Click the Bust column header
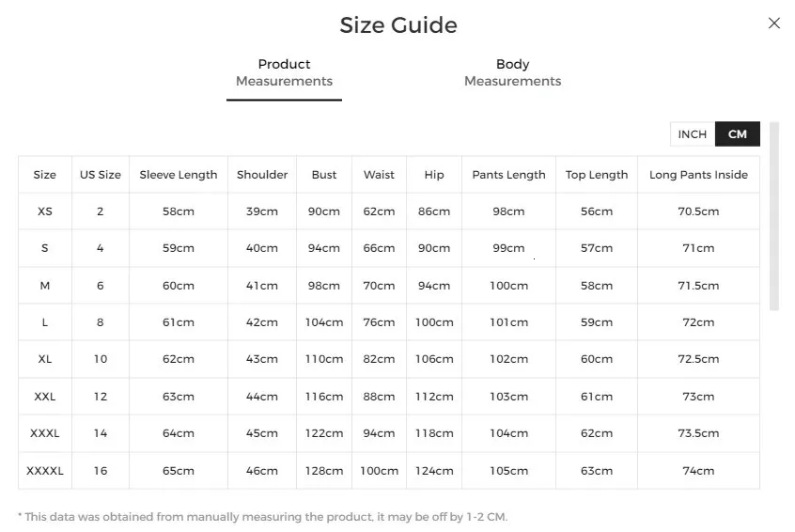 coord(324,175)
